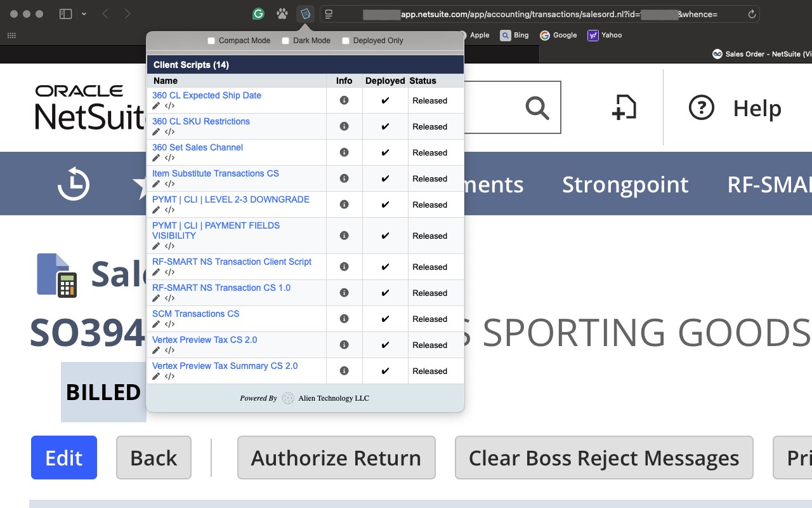Screen dimensions: 812x508
Task: Click the Edit button on sales order
Action: (64, 457)
